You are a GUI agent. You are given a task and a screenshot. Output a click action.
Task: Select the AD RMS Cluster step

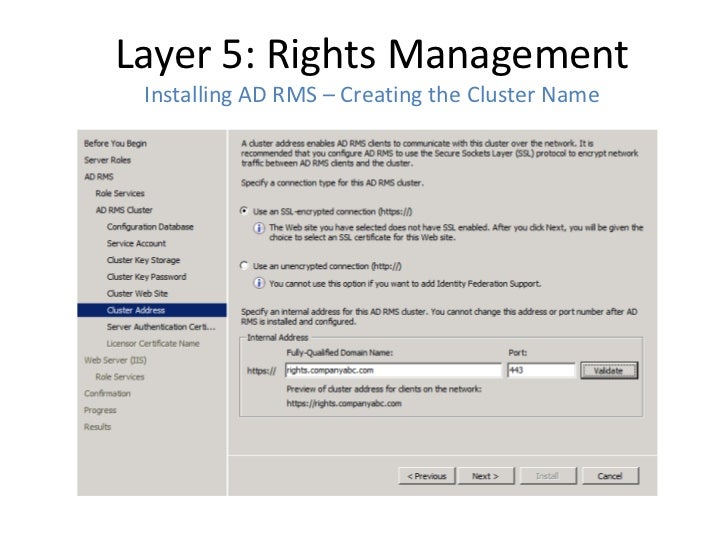124,210
